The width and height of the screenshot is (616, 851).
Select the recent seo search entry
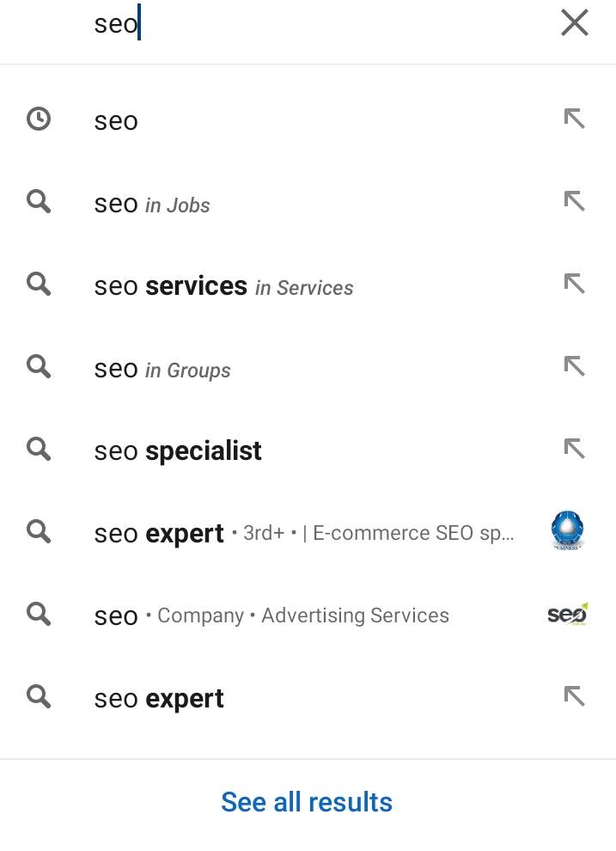tap(308, 119)
